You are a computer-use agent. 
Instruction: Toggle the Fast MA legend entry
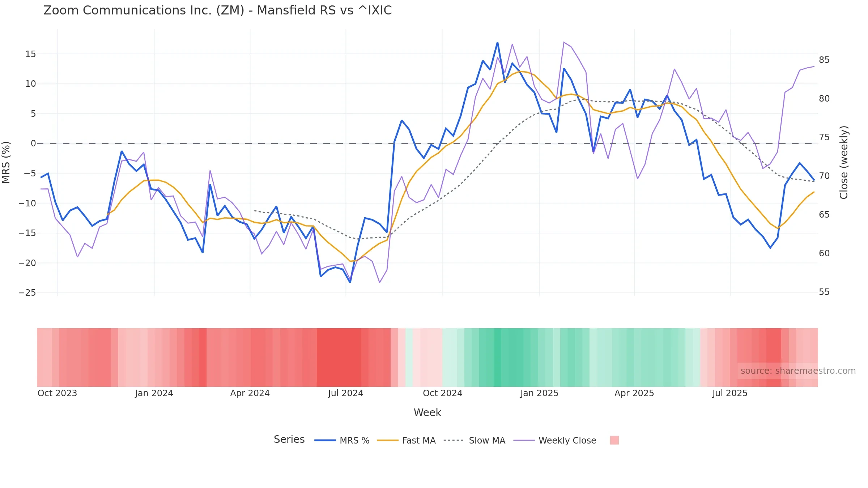pyautogui.click(x=406, y=440)
